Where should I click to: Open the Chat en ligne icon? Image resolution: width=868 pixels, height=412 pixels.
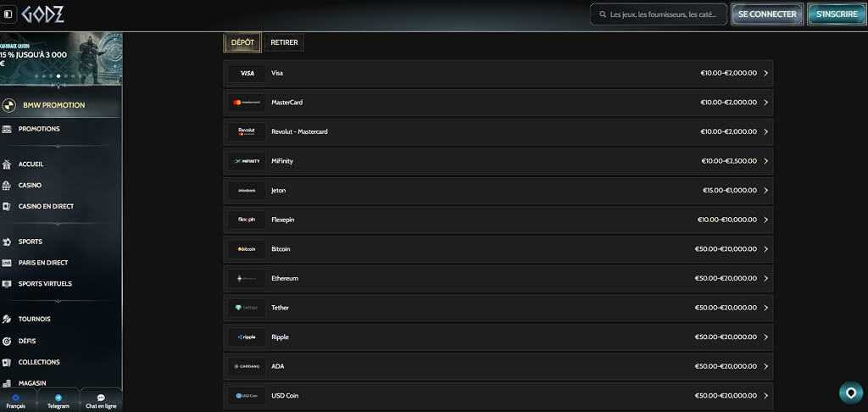click(x=101, y=398)
